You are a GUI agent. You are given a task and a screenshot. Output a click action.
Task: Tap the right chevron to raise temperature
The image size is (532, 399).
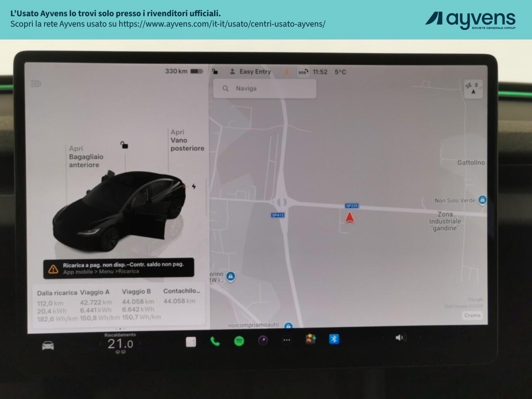(x=139, y=343)
